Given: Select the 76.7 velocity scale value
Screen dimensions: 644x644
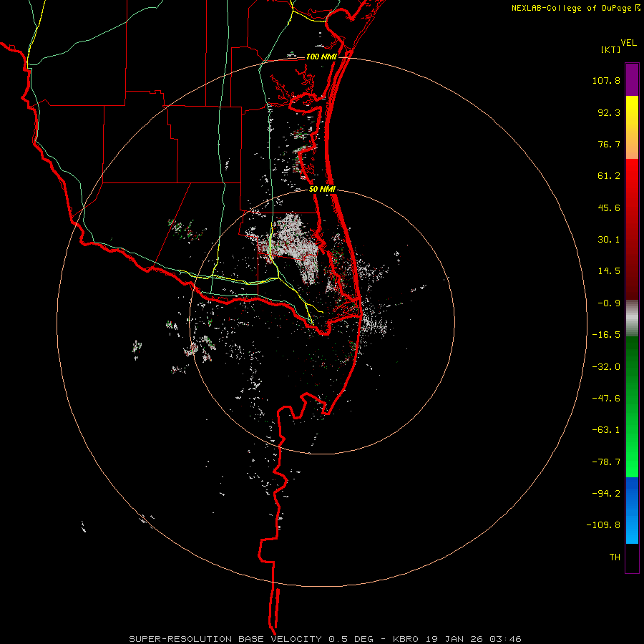Looking at the screenshot, I should pos(609,144).
